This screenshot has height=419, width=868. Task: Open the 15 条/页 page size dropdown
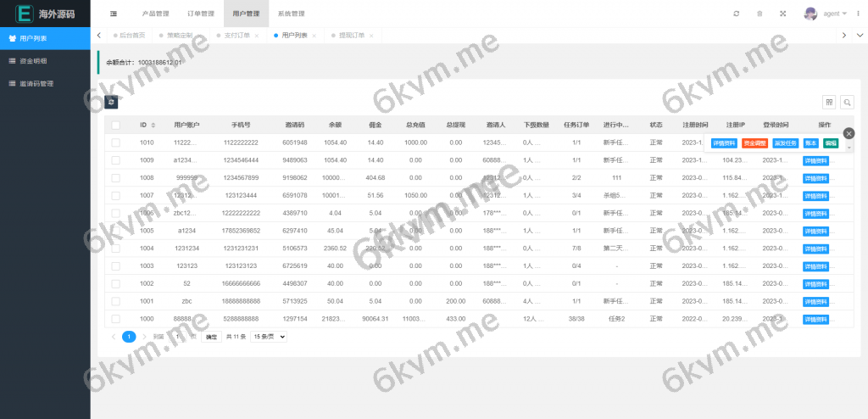pyautogui.click(x=269, y=337)
